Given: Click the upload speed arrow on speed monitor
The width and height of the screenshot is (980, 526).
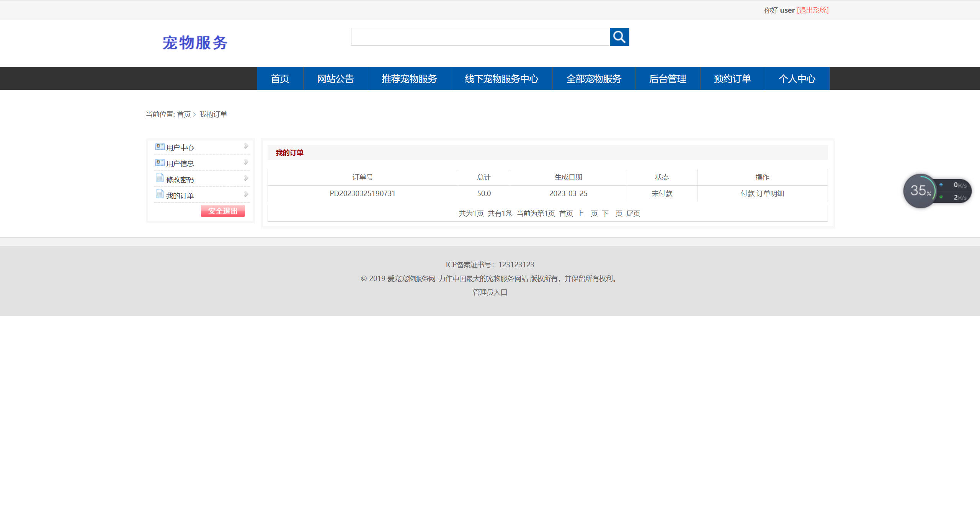Looking at the screenshot, I should pos(941,185).
